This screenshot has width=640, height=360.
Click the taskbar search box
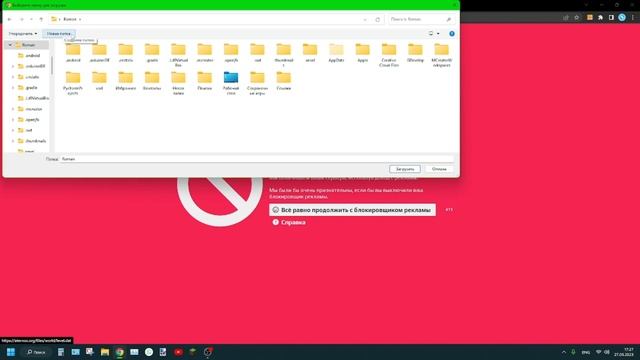click(36, 352)
